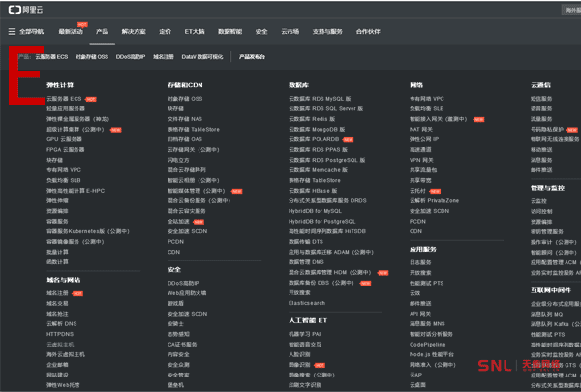Go to the 定价 menu item

[x=166, y=32]
